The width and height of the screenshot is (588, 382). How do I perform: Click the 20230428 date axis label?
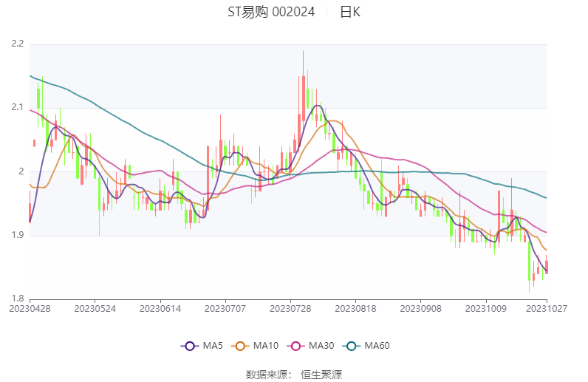(x=30, y=308)
